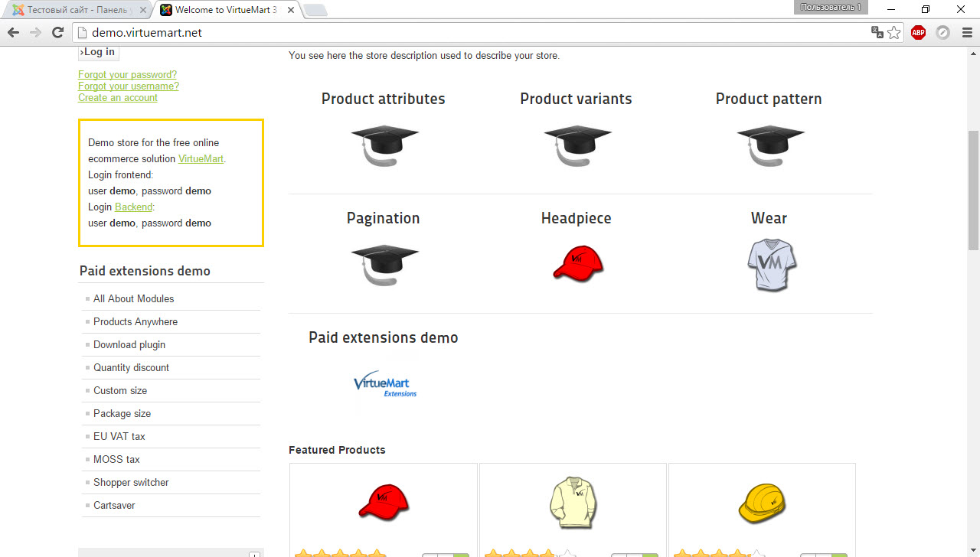Click the Forgot your password link
Screen dimensions: 980x557
coord(127,74)
